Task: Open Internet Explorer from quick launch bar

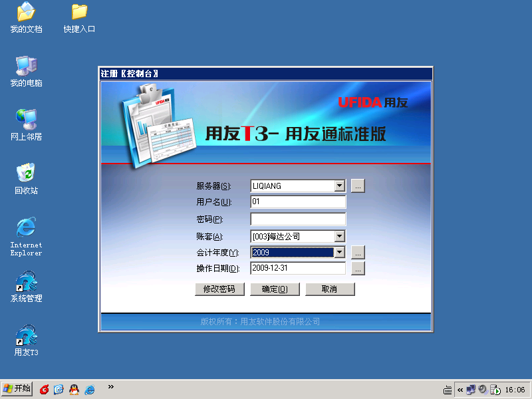Action: click(90, 389)
